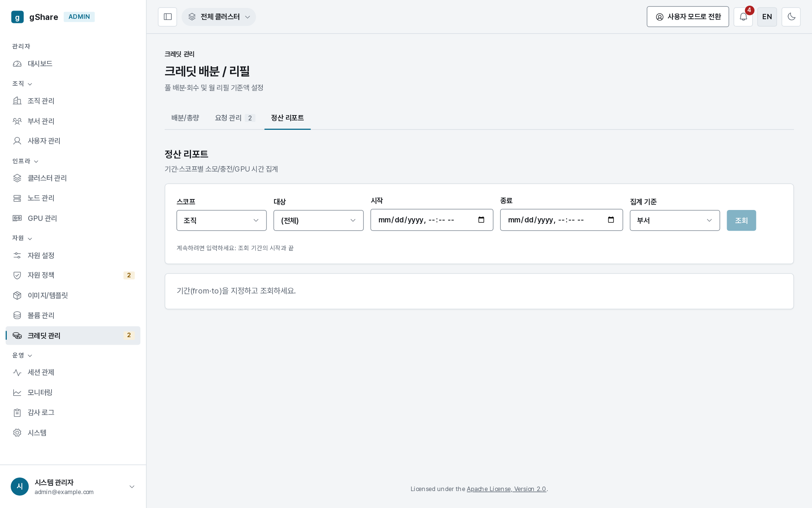Open 모니터링 chart icon
The image size is (812, 508).
click(17, 392)
